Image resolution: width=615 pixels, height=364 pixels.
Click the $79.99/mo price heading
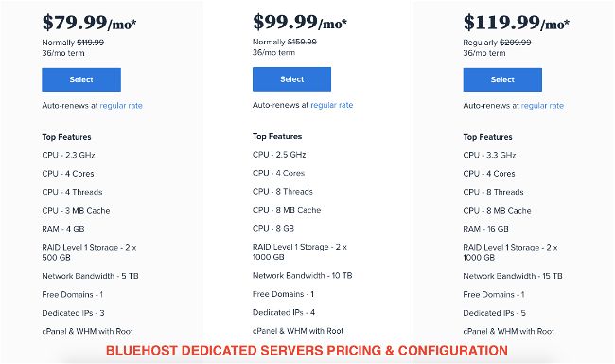tap(90, 23)
